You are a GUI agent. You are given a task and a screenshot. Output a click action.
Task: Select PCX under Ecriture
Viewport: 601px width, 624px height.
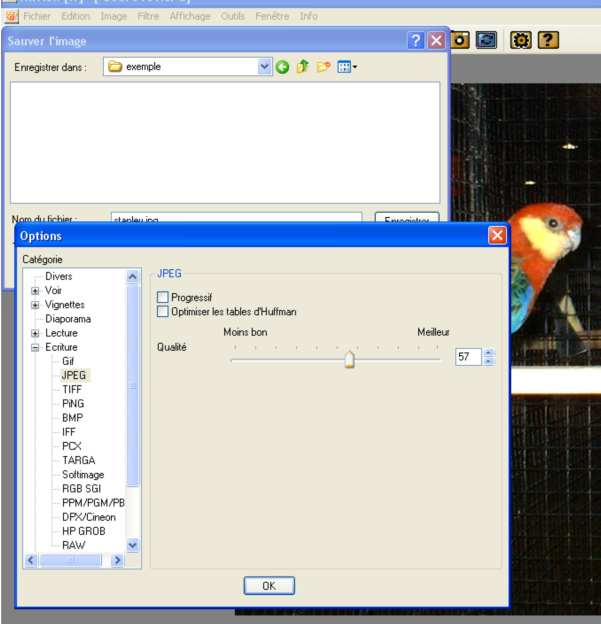pyautogui.click(x=72, y=446)
